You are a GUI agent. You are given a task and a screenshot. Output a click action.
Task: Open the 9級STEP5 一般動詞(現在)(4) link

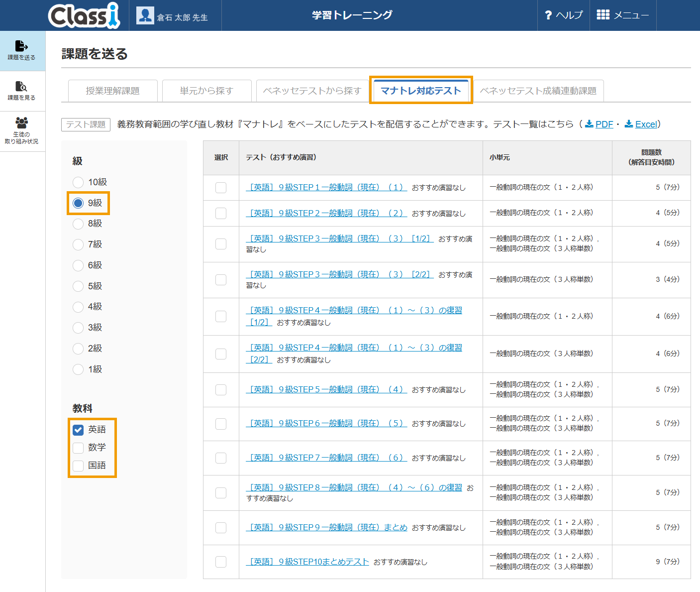pos(326,389)
